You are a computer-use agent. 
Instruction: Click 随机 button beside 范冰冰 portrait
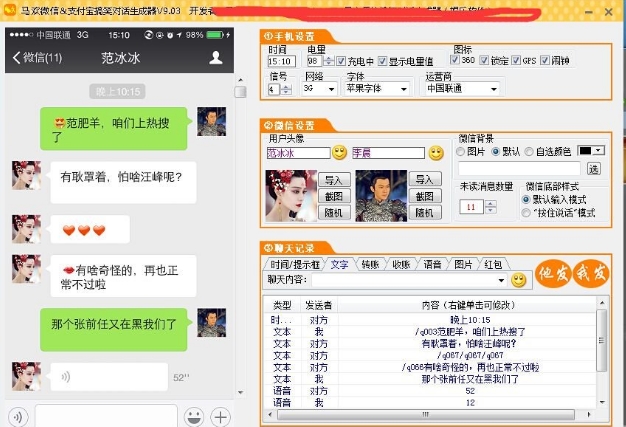click(x=334, y=212)
